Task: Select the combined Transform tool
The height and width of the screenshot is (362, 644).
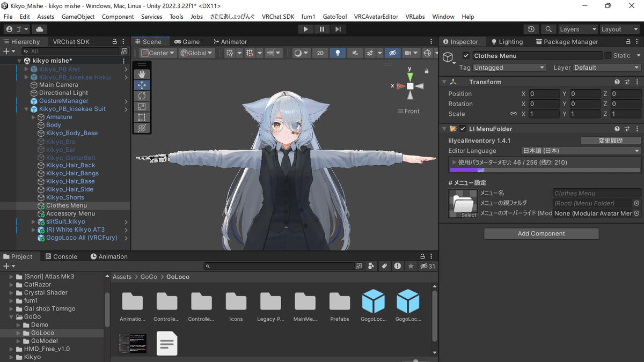Action: coord(142,128)
